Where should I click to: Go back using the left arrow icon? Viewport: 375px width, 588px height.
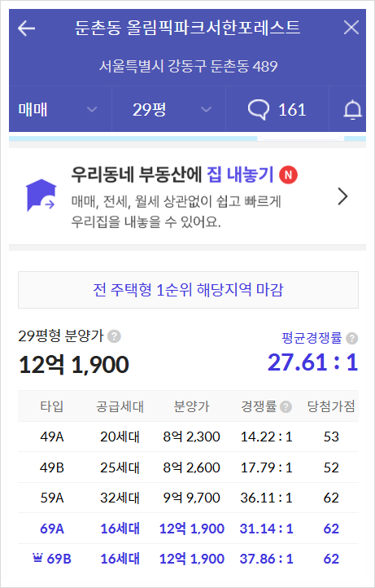point(26,29)
